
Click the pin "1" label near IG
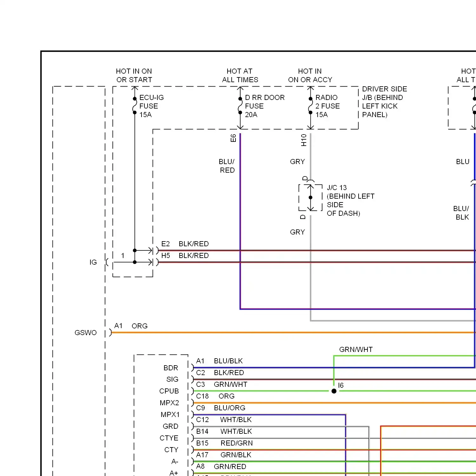tap(123, 256)
